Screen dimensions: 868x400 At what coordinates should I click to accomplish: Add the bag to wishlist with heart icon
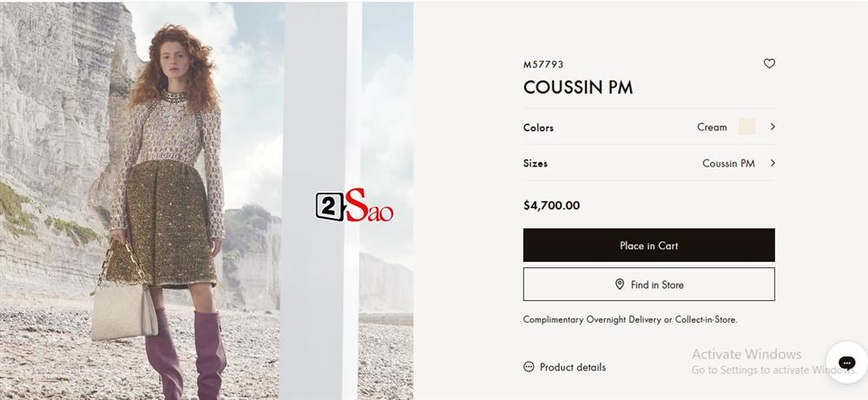pos(769,63)
